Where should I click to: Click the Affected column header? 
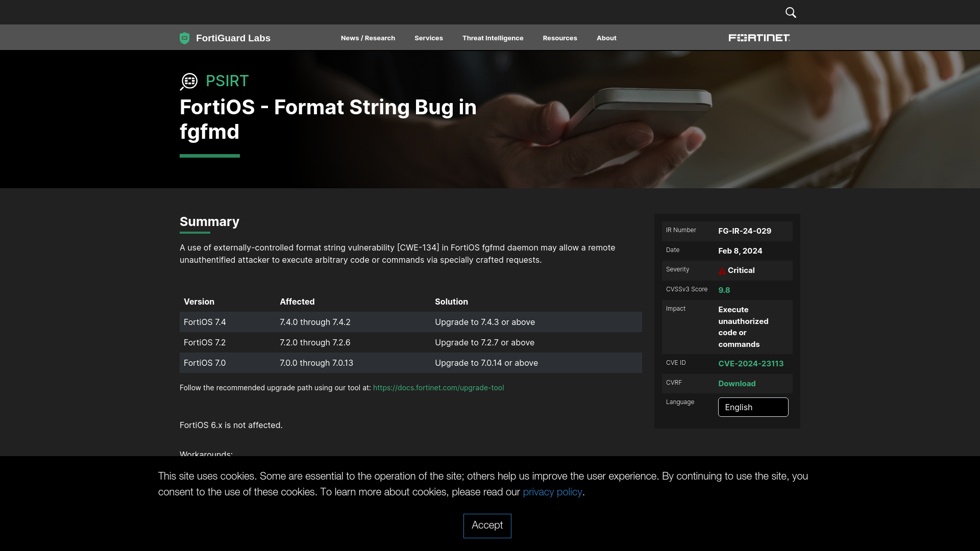(297, 302)
